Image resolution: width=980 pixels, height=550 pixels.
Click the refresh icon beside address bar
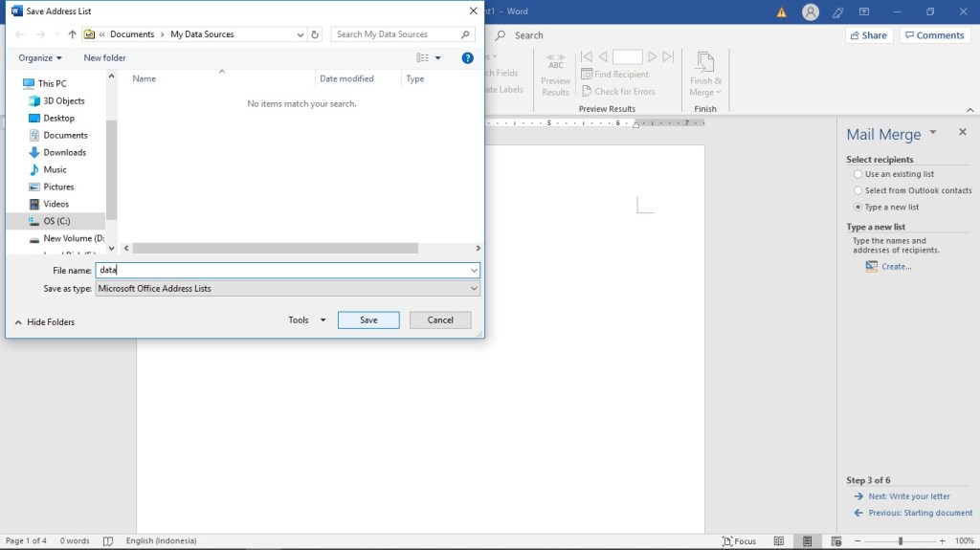(316, 34)
